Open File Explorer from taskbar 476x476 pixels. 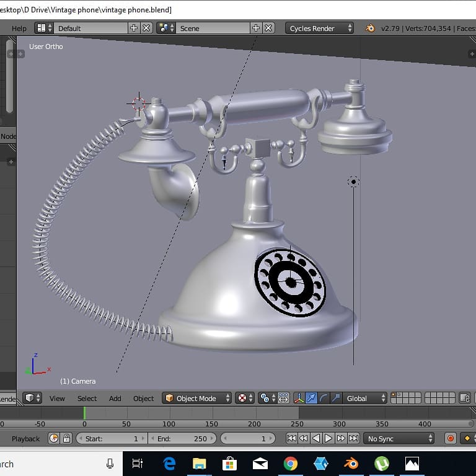(200, 464)
